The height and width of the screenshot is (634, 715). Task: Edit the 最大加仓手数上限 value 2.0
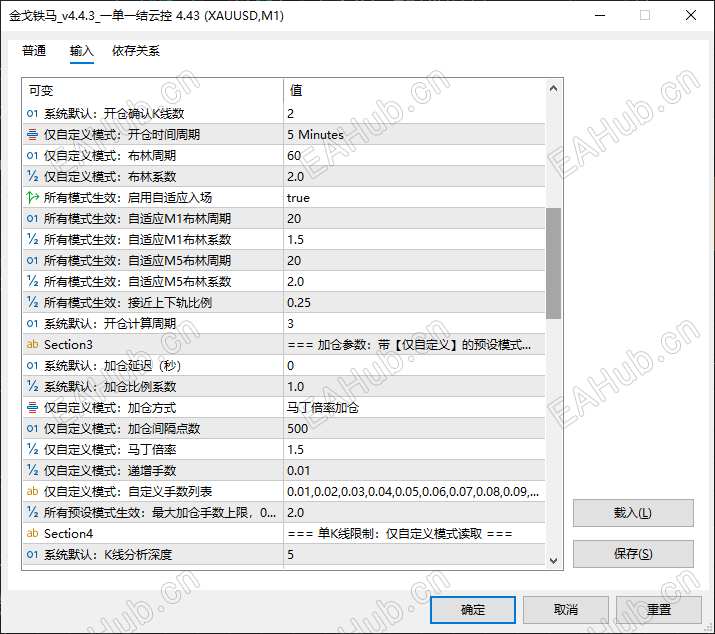[414, 512]
